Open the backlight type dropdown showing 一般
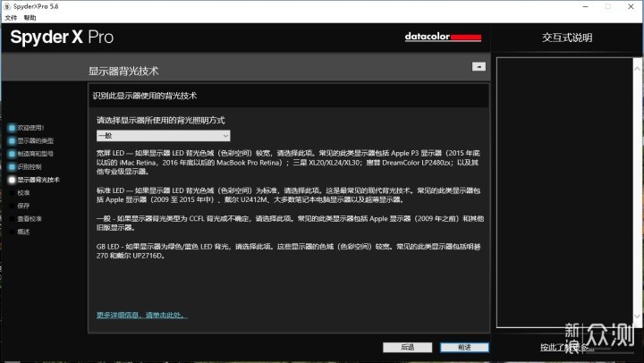Viewport: 644px width, 363px height. (163, 136)
